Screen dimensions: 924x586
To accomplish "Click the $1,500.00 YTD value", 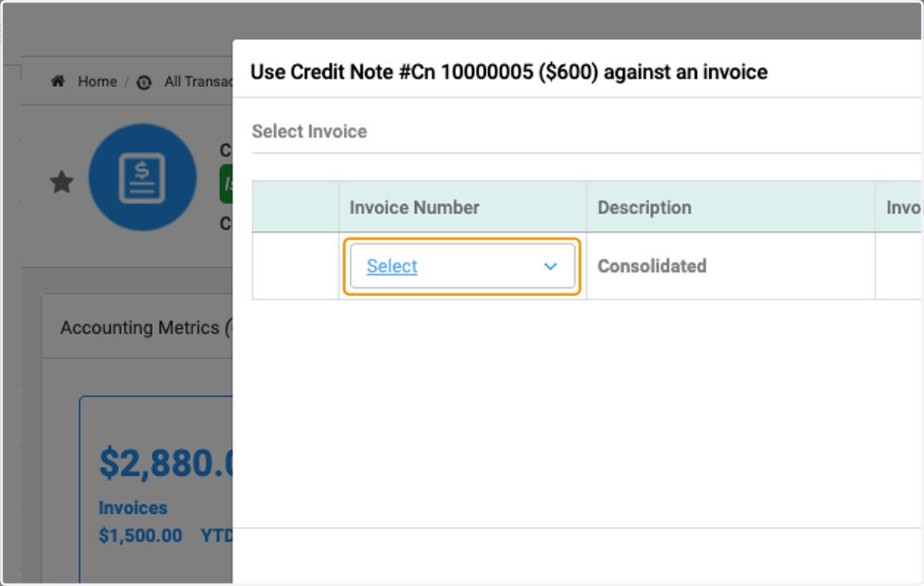I will (x=140, y=535).
